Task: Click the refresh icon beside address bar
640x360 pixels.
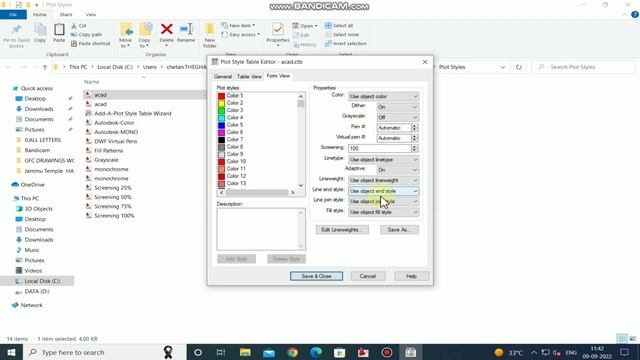Action: click(x=519, y=67)
